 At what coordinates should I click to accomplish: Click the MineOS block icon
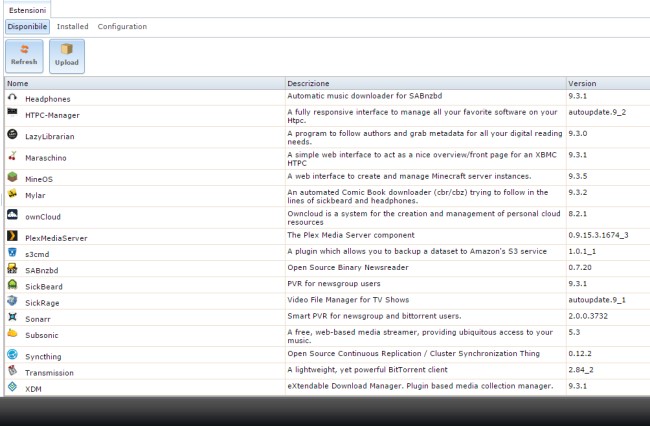12,177
